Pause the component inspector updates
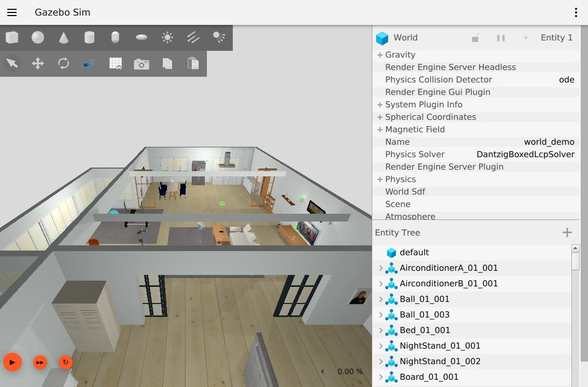The height and width of the screenshot is (387, 588). point(500,38)
